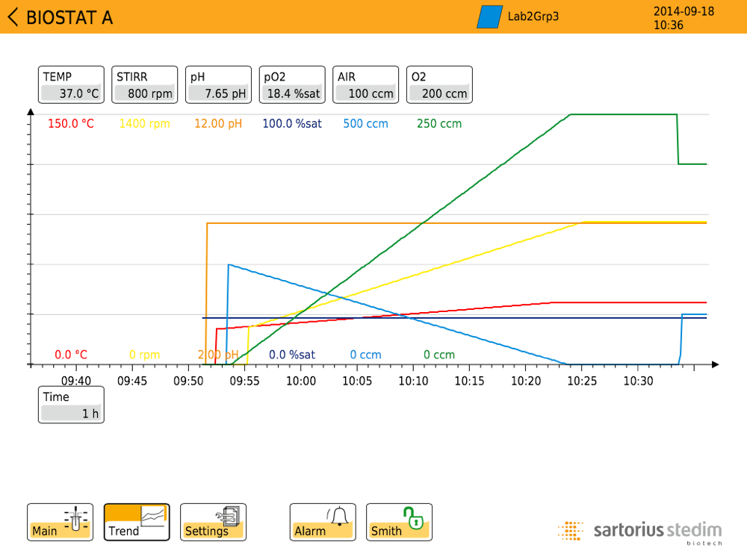Click the AIR 100 ccm channel box
Viewport: 747px width, 560px height.
(366, 85)
